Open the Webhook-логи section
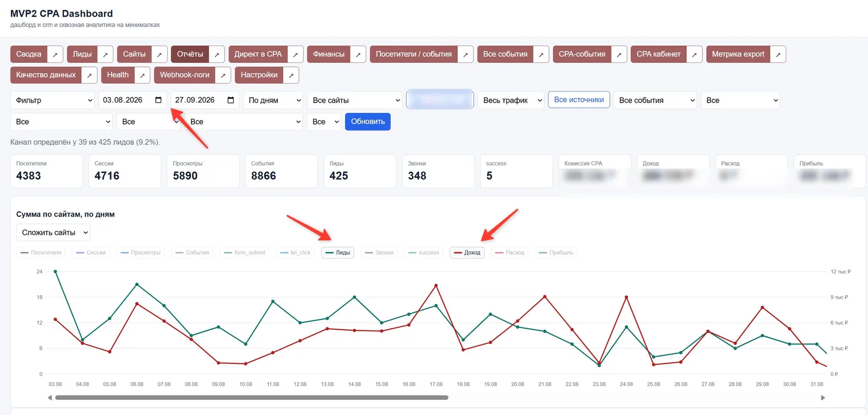 point(184,75)
